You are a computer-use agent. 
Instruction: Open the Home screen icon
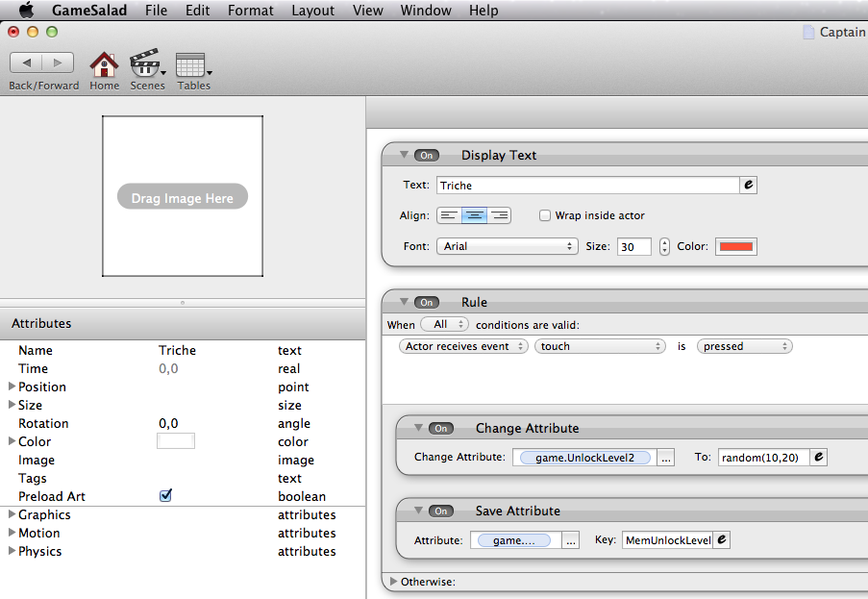click(104, 65)
